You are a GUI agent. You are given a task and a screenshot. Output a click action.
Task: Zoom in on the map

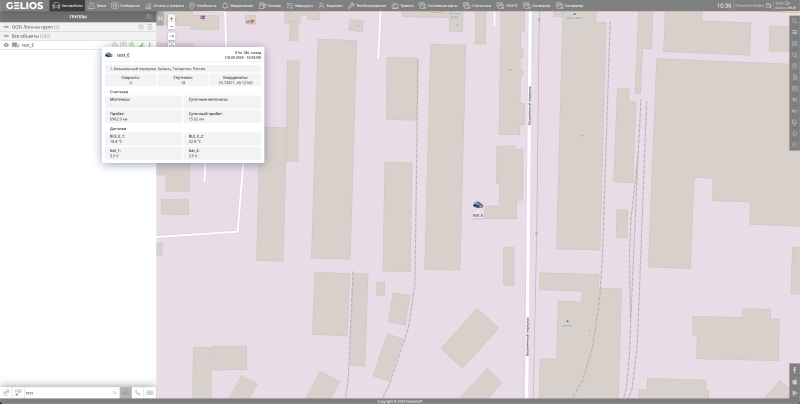click(x=171, y=19)
